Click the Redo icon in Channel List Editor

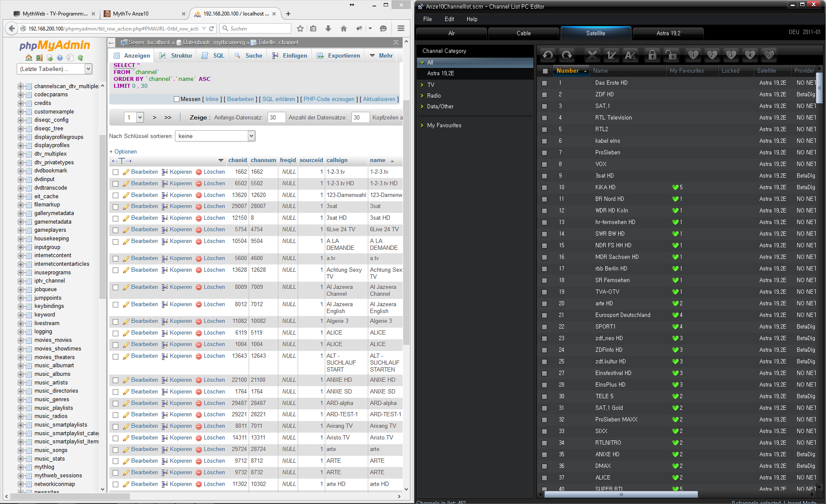tap(567, 55)
